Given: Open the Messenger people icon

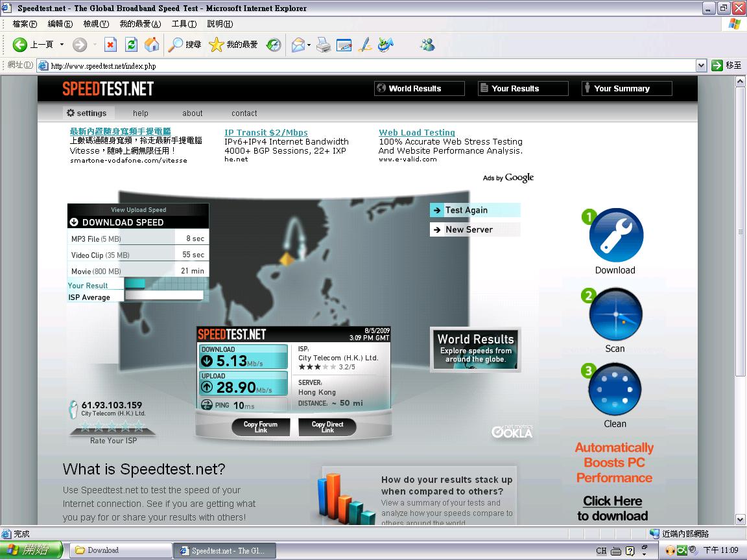Looking at the screenshot, I should tap(427, 45).
